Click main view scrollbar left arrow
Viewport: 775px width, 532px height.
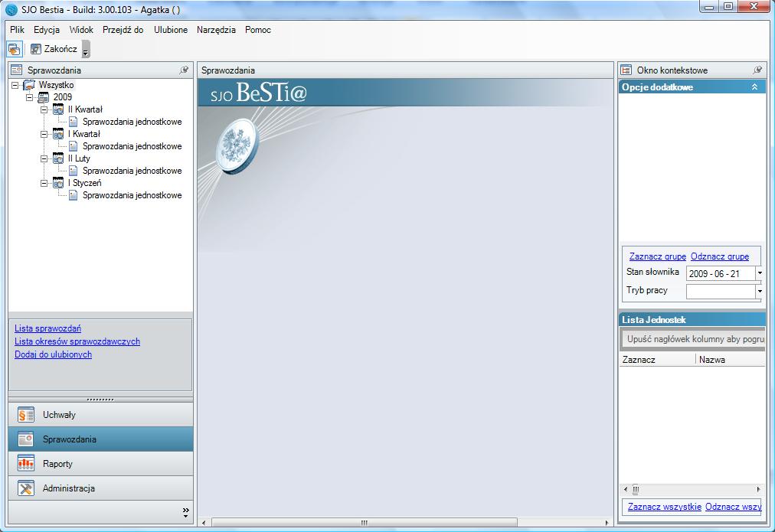pos(204,523)
